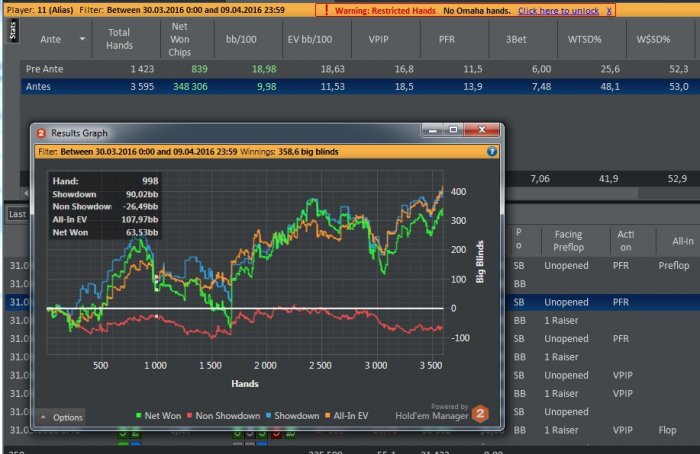
Task: Toggle the Net Won legend series
Action: click(158, 416)
